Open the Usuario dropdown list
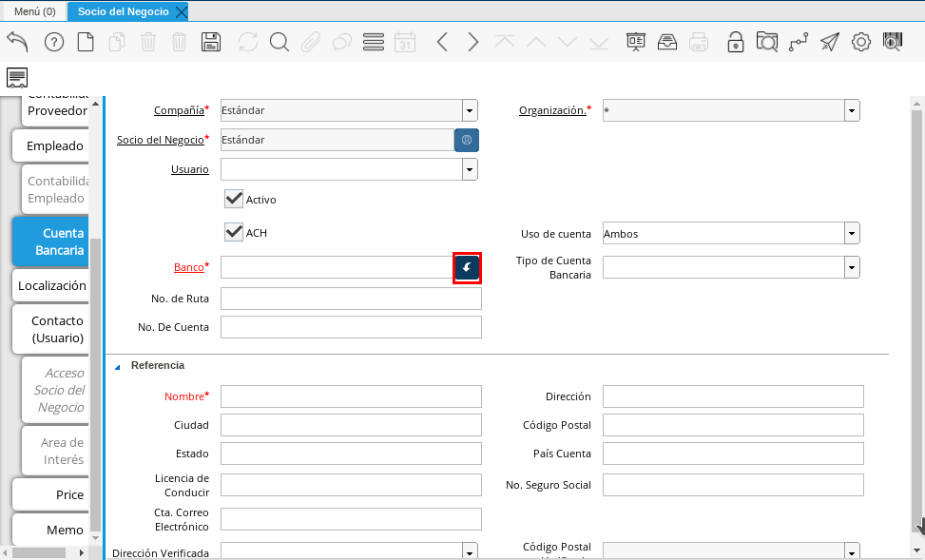This screenshot has height=560, width=925. (470, 169)
